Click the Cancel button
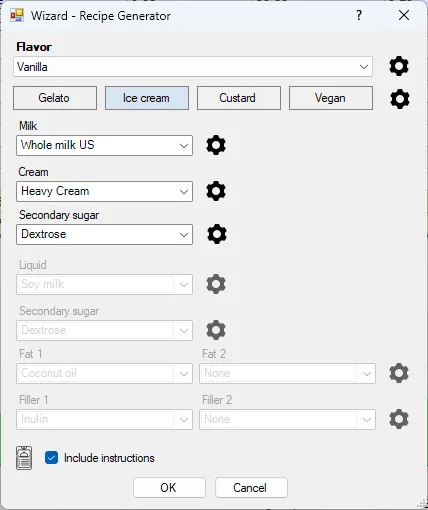This screenshot has width=428, height=510. point(251,488)
